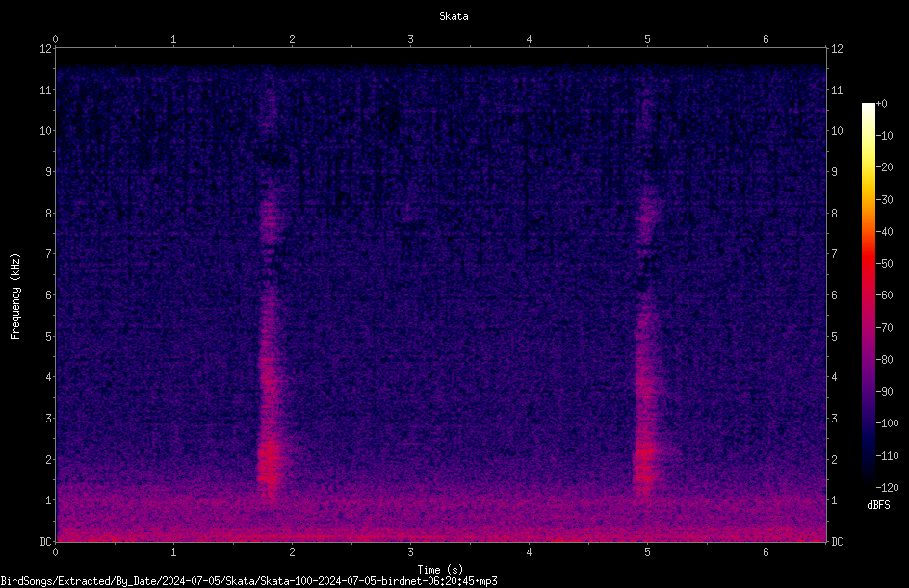
Task: Click the "12" label on the left frequency axis
Action: 46,49
